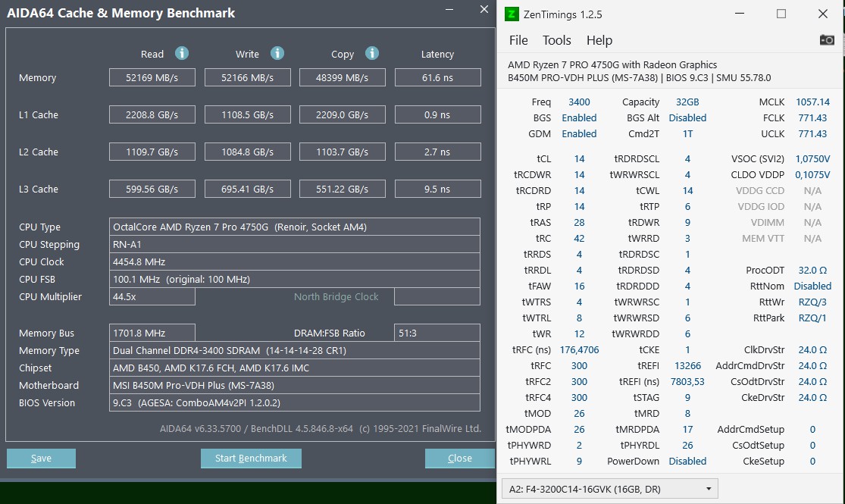The width and height of the screenshot is (845, 504).
Task: Click the tREFI value 13266
Action: (x=687, y=365)
